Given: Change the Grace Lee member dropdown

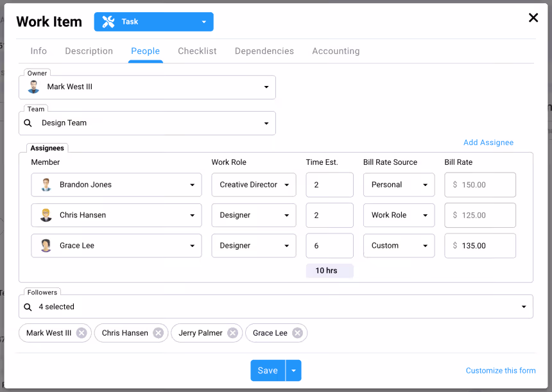Looking at the screenshot, I should tap(116, 246).
